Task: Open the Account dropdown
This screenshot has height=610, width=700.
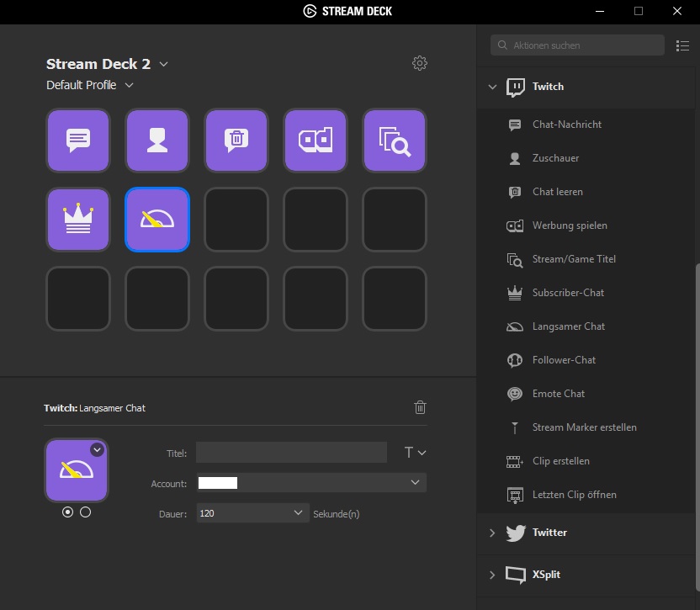Action: (311, 483)
